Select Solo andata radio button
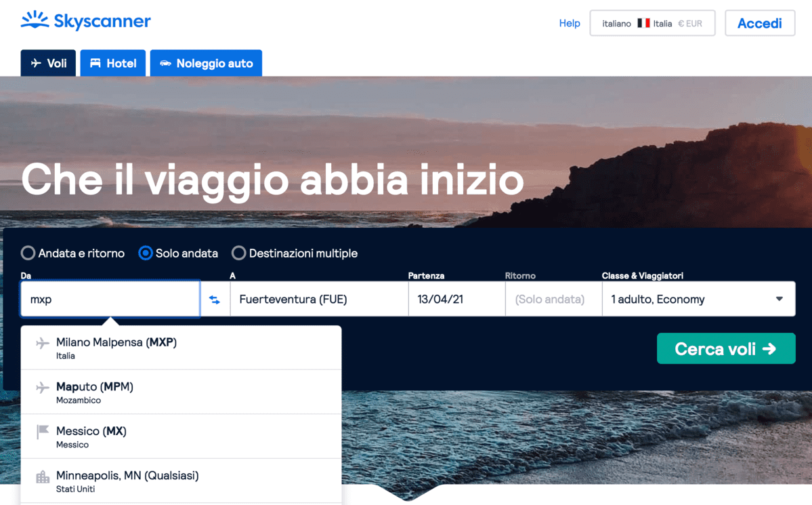The image size is (812, 505). tap(146, 253)
